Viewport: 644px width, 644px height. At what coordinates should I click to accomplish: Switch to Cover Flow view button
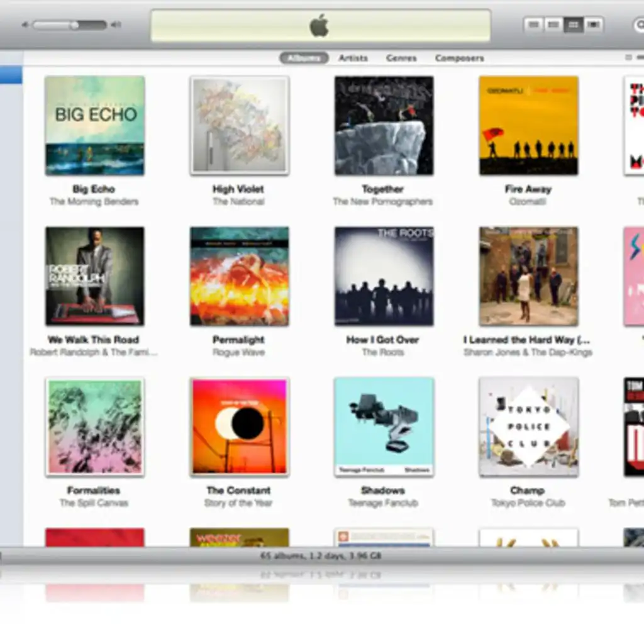592,25
